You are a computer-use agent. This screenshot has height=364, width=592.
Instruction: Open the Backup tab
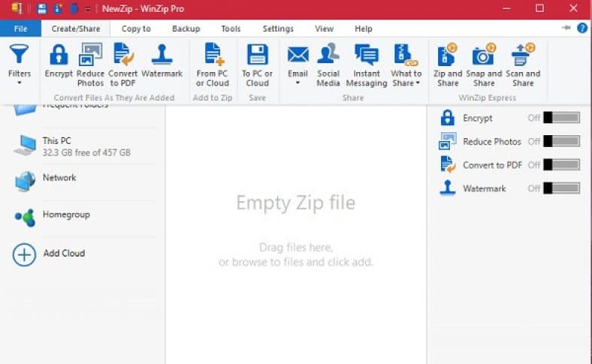tap(186, 29)
